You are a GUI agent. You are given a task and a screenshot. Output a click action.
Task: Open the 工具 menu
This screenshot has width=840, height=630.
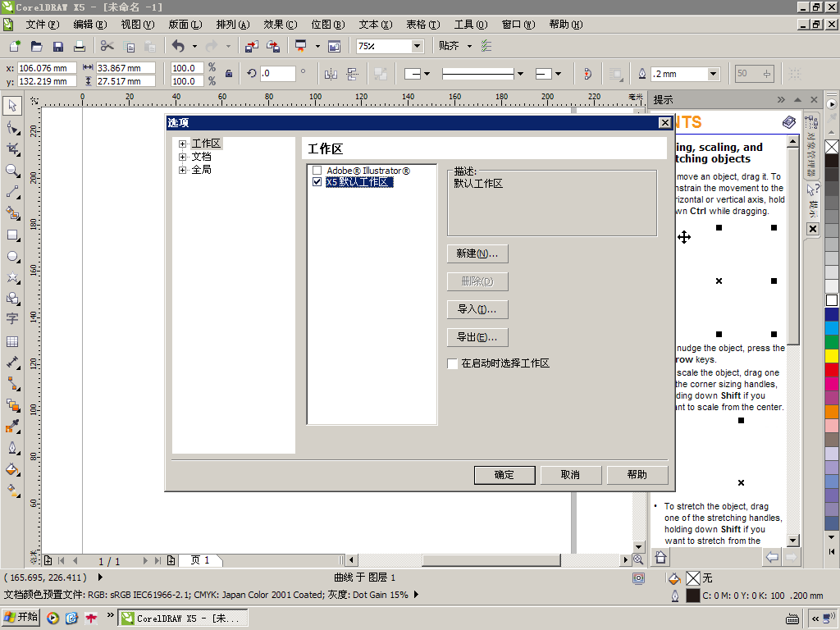pos(471,25)
